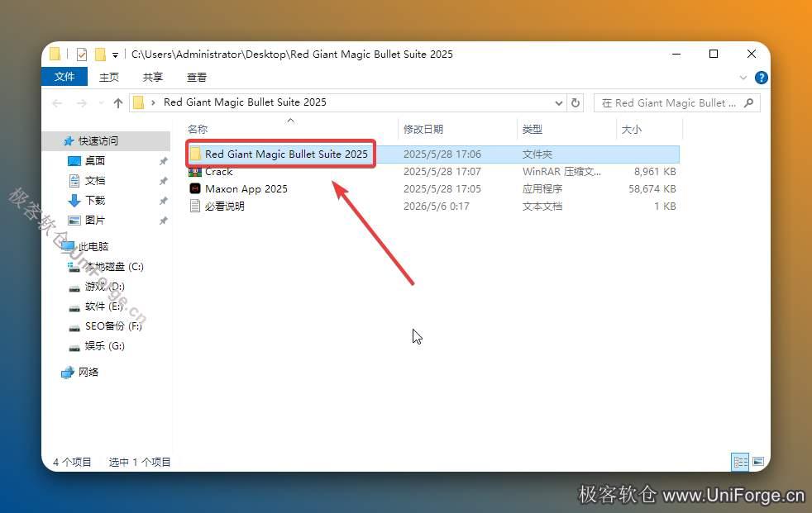The height and width of the screenshot is (513, 812).
Task: Select the Crack WinRAR archive icon
Action: 194,172
